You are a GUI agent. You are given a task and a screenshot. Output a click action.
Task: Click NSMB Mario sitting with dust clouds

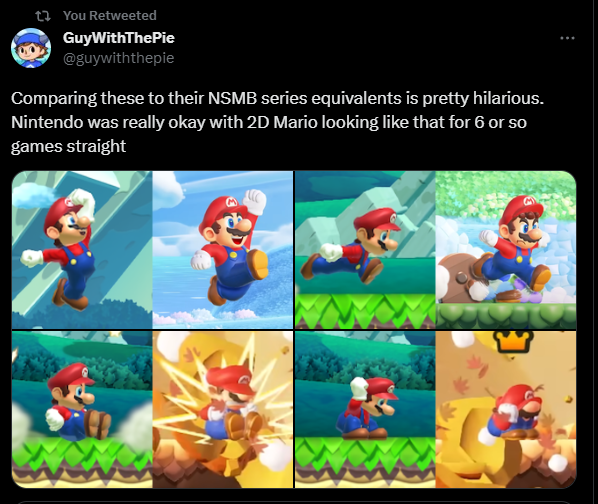pyautogui.click(x=78, y=402)
